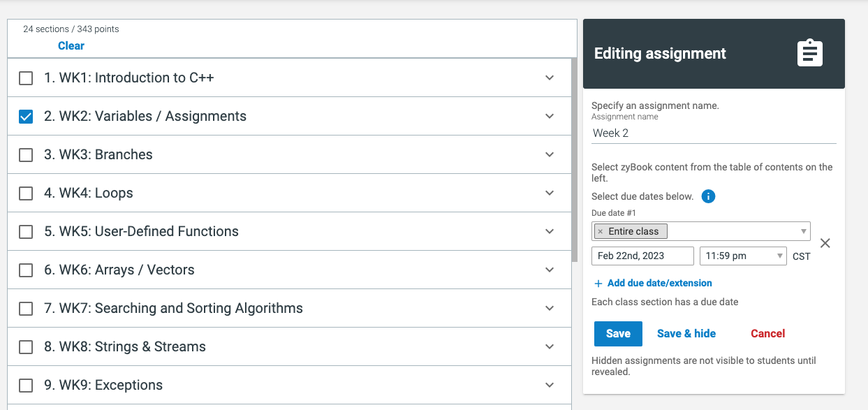868x410 pixels.
Task: Select WK7: Searching and Sorting Algorithms row
Action: [289, 308]
